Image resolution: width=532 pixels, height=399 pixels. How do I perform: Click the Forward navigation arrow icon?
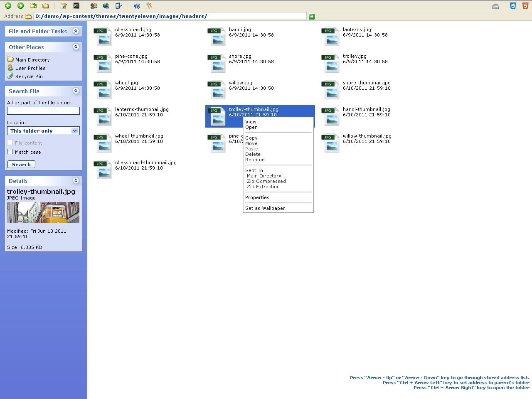(20, 5)
